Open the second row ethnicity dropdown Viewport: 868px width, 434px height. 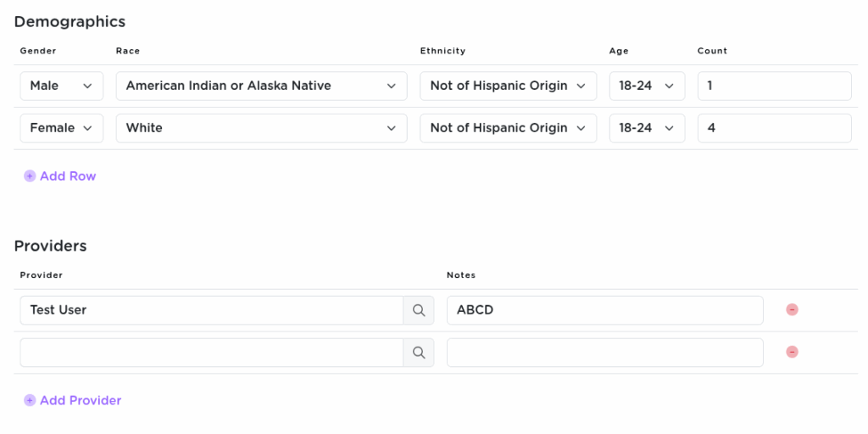tap(509, 128)
